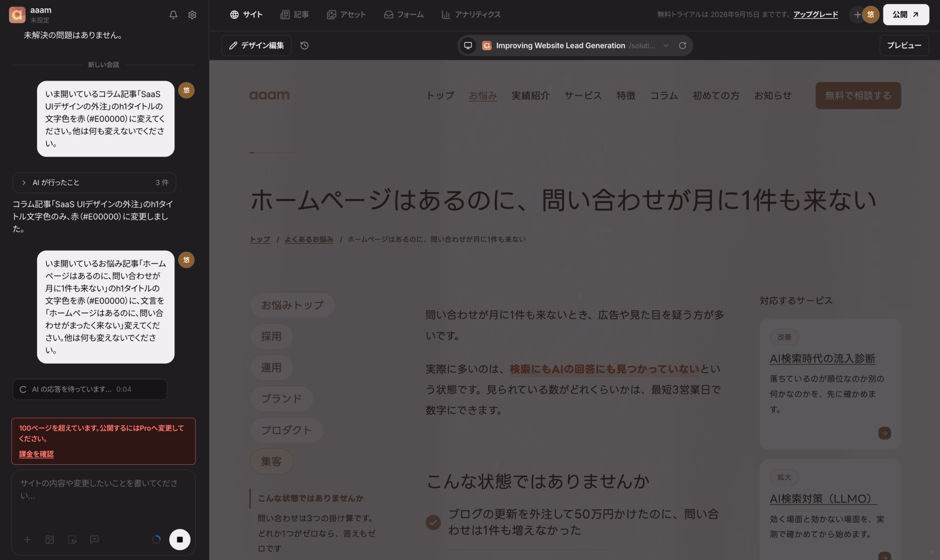
Task: Click the aaam workspace logo
Action: tap(17, 15)
